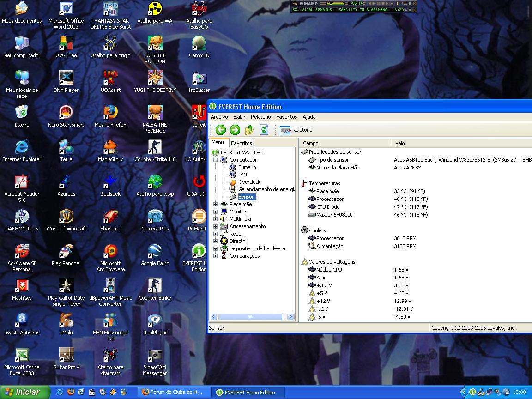Image resolution: width=532 pixels, height=399 pixels.
Task: Select Overclock in the tree
Action: 249,182
